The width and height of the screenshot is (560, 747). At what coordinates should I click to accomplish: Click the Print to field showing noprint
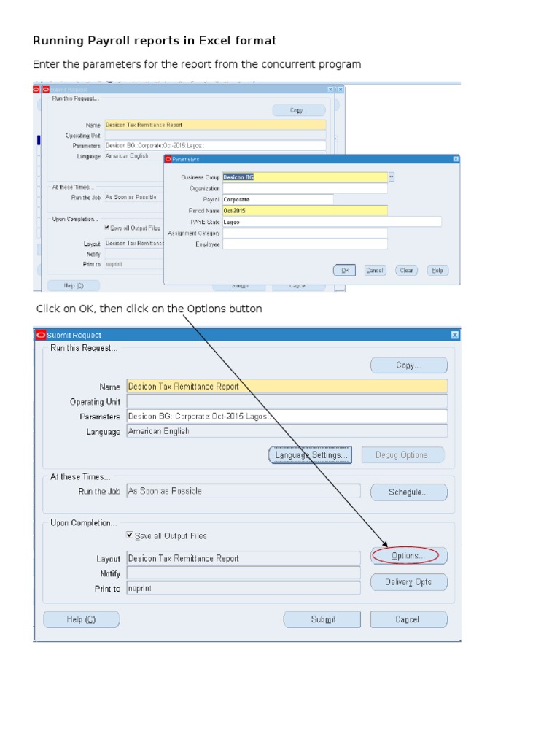click(244, 589)
